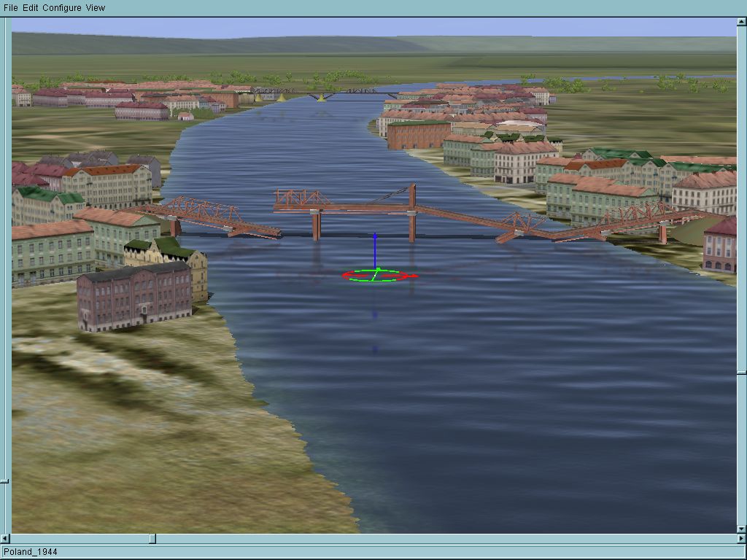Click the vertical scrollbar down arrow

[742, 529]
